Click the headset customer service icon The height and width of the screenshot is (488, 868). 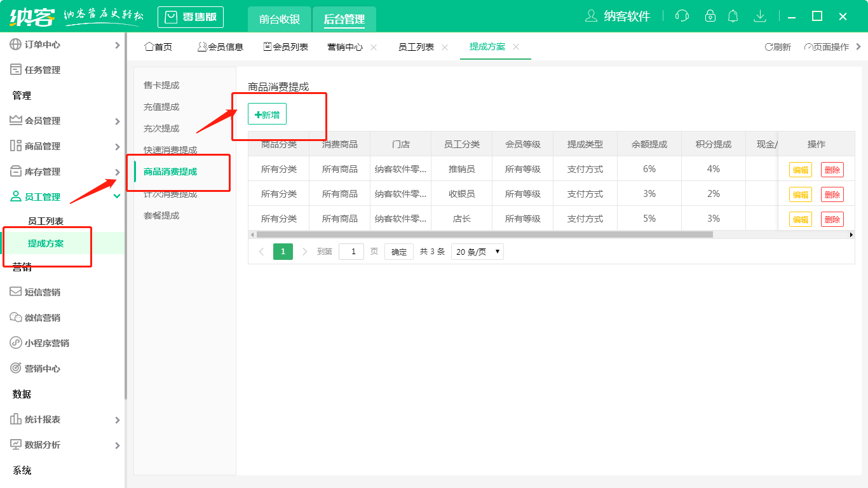[x=682, y=16]
